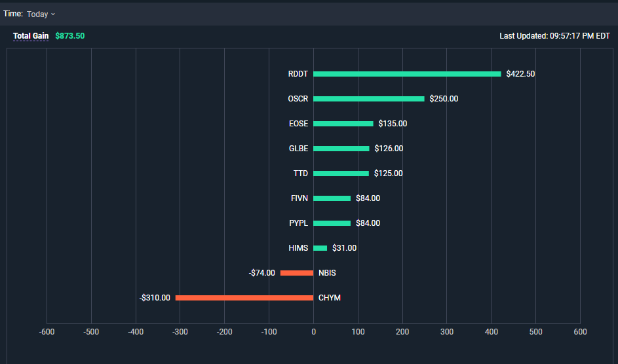Viewport: 618px width, 364px height.
Task: Select the GLBE green gain bar
Action: [x=341, y=149]
